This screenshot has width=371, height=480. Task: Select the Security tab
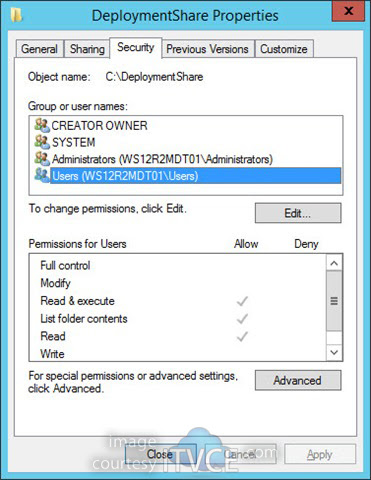(135, 47)
